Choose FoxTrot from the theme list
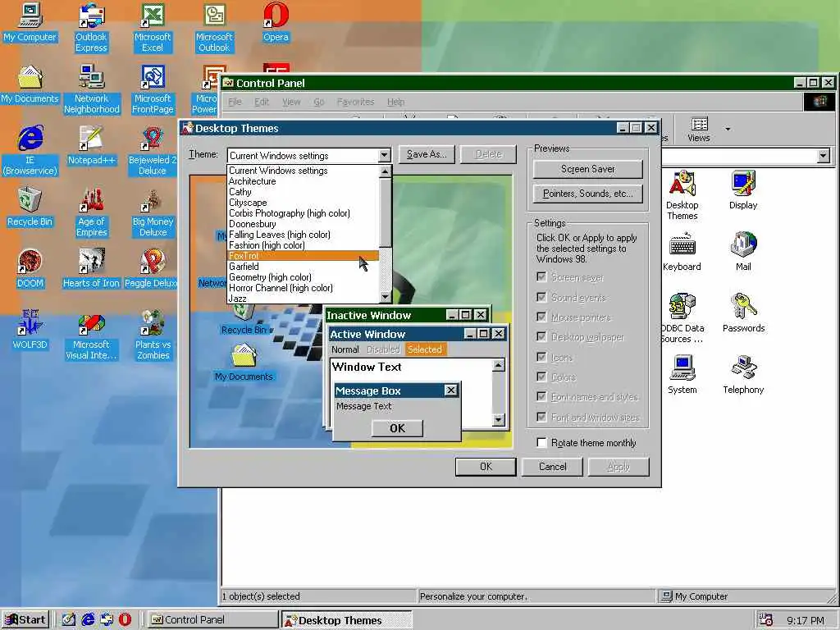Image resolution: width=840 pixels, height=630 pixels. point(304,256)
